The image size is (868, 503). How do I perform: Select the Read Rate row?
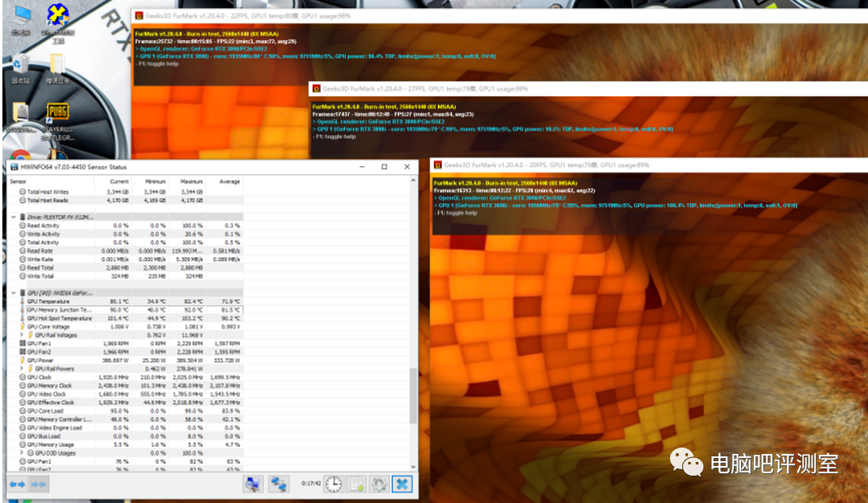[x=125, y=251]
